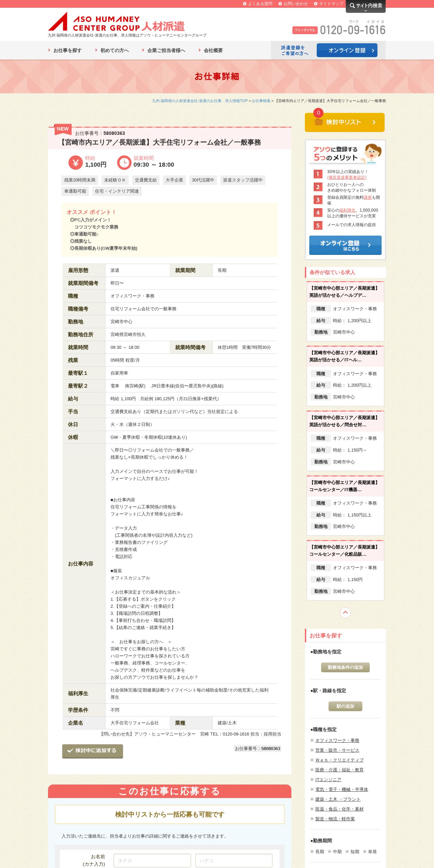Open the site search (サイト内検索) icon tab
Image resolution: width=434 pixels, height=868 pixels.
click(x=366, y=6)
